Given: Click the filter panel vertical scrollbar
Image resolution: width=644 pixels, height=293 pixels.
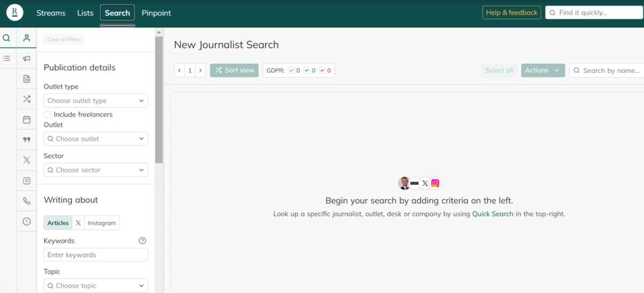Looking at the screenshot, I should coord(159,99).
